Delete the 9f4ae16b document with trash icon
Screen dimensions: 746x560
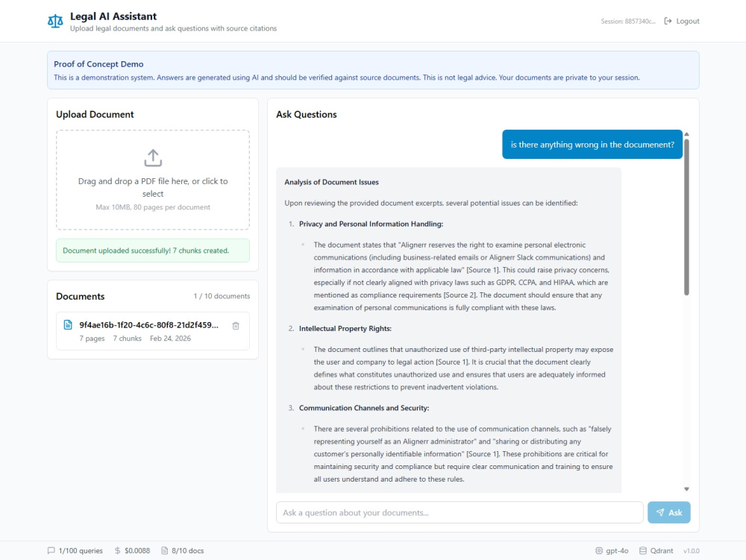pyautogui.click(x=236, y=326)
